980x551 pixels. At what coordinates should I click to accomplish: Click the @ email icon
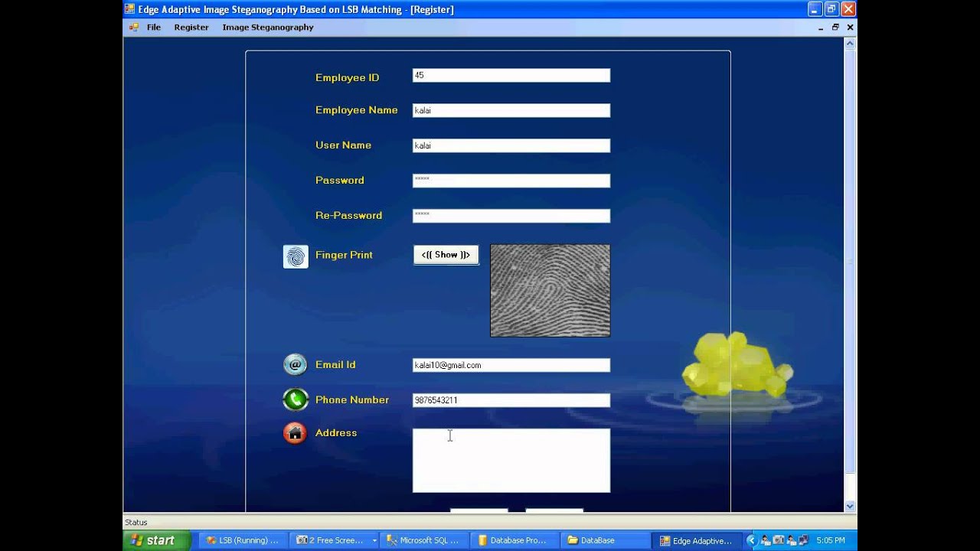coord(295,365)
